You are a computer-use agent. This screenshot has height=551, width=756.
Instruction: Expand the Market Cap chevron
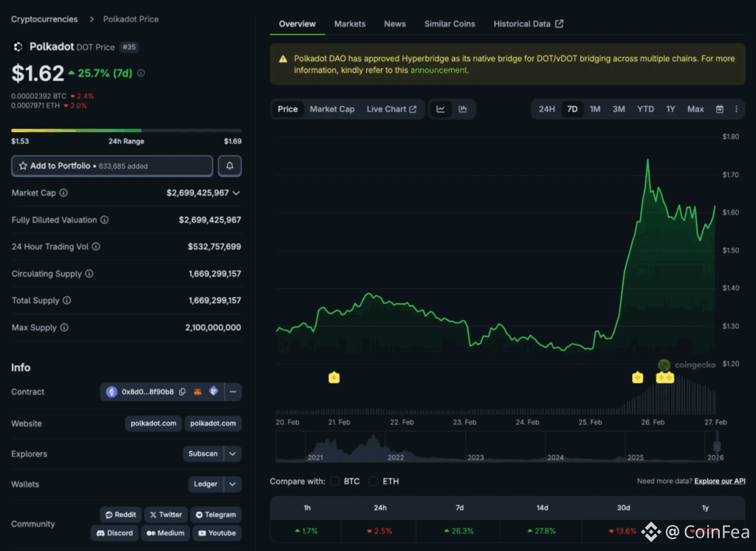coord(236,193)
